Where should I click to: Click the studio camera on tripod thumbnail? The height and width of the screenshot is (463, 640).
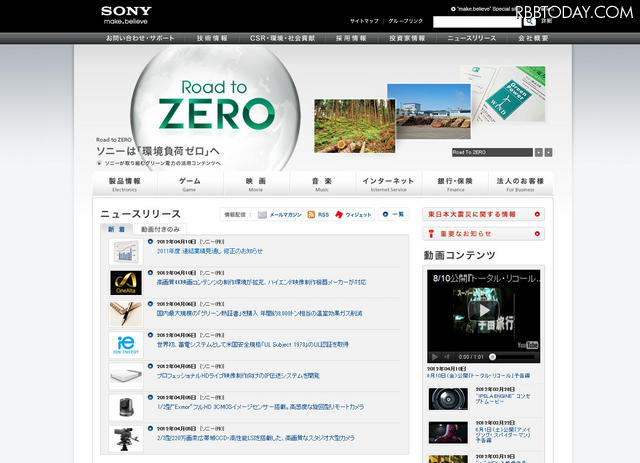126,439
